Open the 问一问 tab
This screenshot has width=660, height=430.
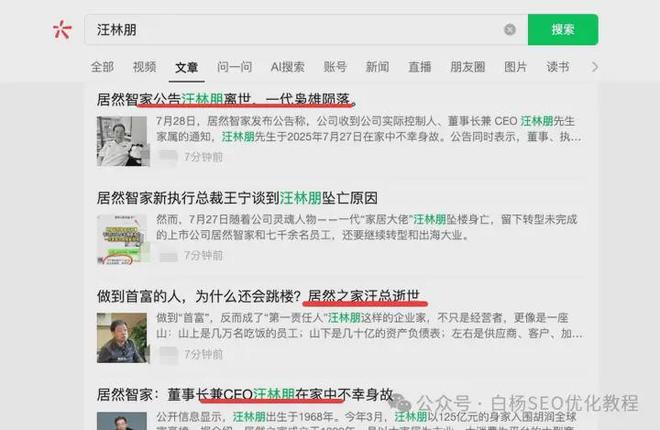(x=234, y=67)
